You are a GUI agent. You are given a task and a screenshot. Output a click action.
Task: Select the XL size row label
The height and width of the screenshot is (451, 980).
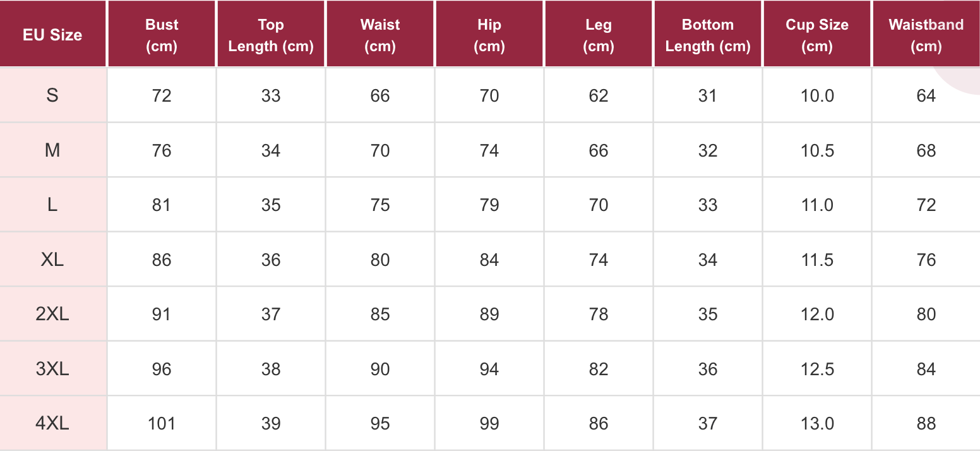[x=52, y=260]
